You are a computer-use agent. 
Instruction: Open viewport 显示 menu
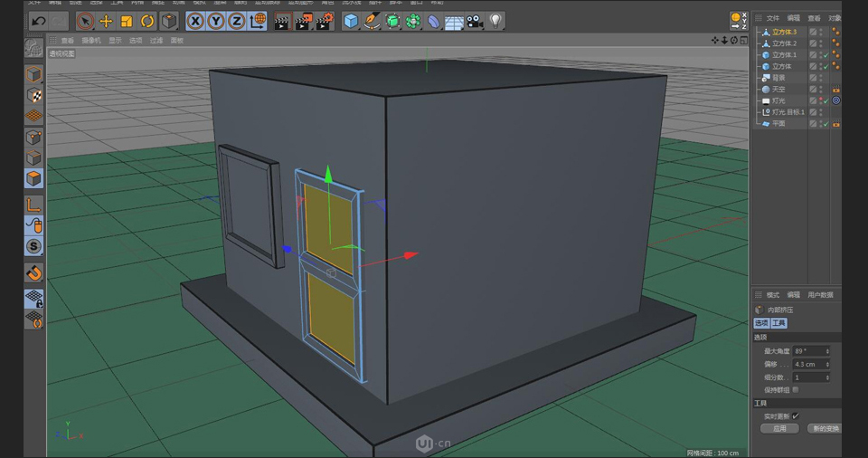coord(115,41)
